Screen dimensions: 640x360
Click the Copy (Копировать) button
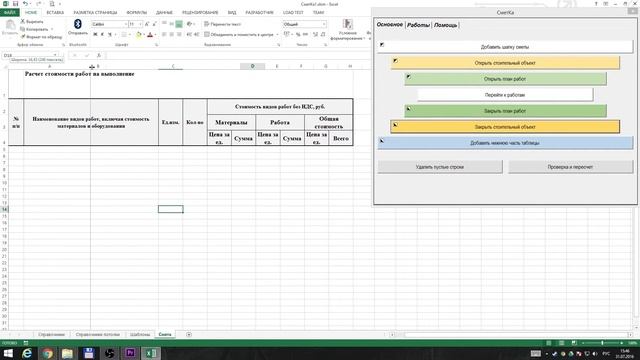[34, 29]
